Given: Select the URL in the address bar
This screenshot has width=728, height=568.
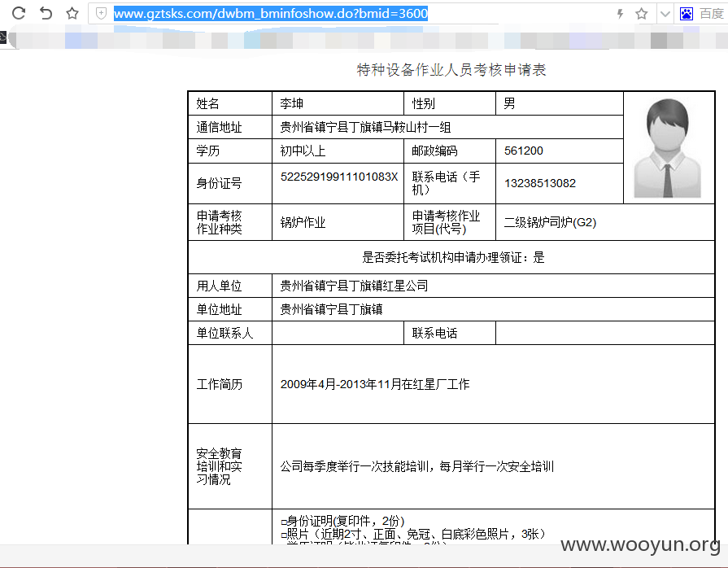Looking at the screenshot, I should [x=271, y=14].
